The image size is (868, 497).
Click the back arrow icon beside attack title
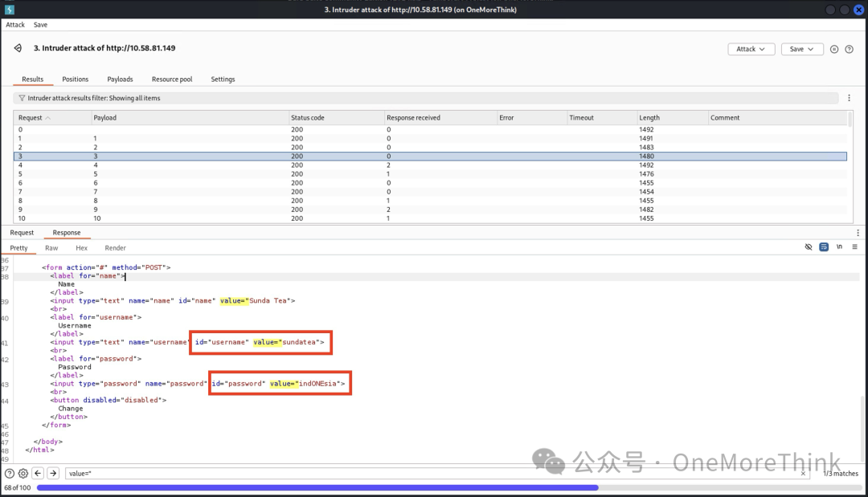[18, 48]
